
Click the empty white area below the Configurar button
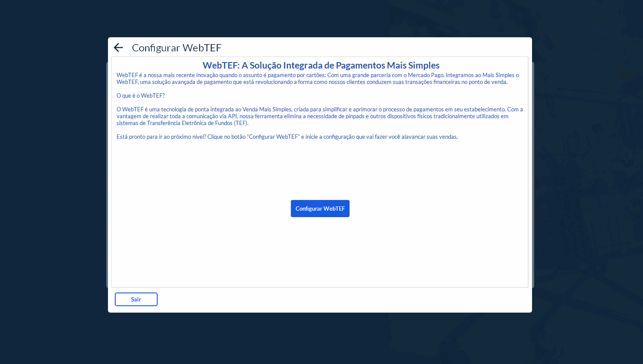[x=320, y=253]
